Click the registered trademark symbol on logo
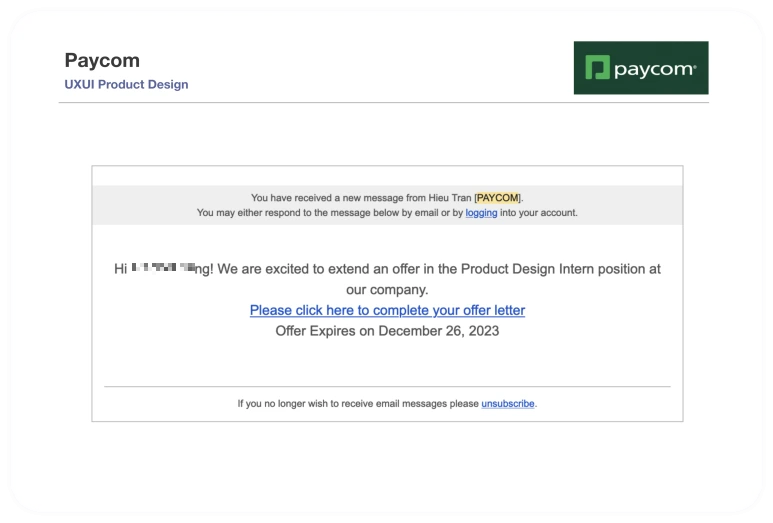 pyautogui.click(x=695, y=66)
